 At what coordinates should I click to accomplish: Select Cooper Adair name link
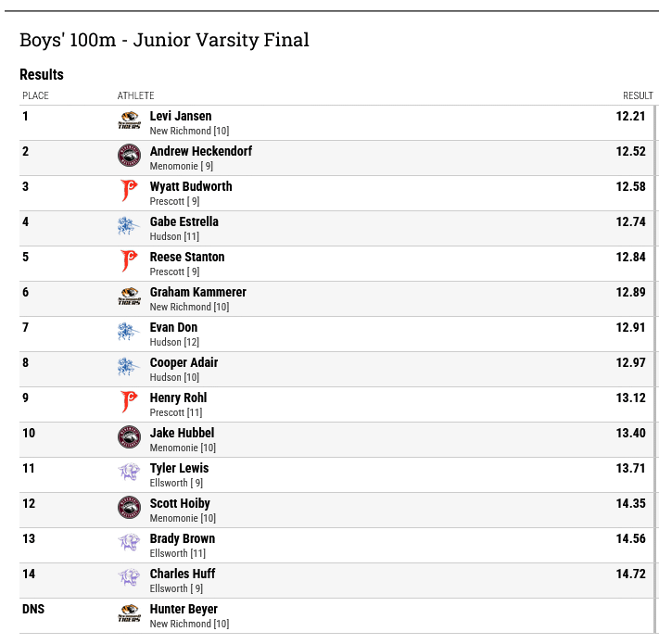[184, 362]
